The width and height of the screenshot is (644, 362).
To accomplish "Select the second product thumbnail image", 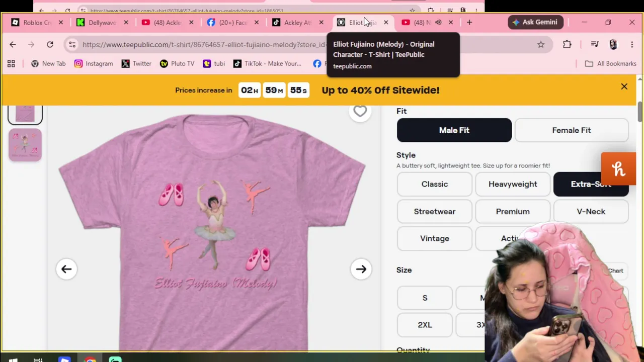I will tap(25, 145).
